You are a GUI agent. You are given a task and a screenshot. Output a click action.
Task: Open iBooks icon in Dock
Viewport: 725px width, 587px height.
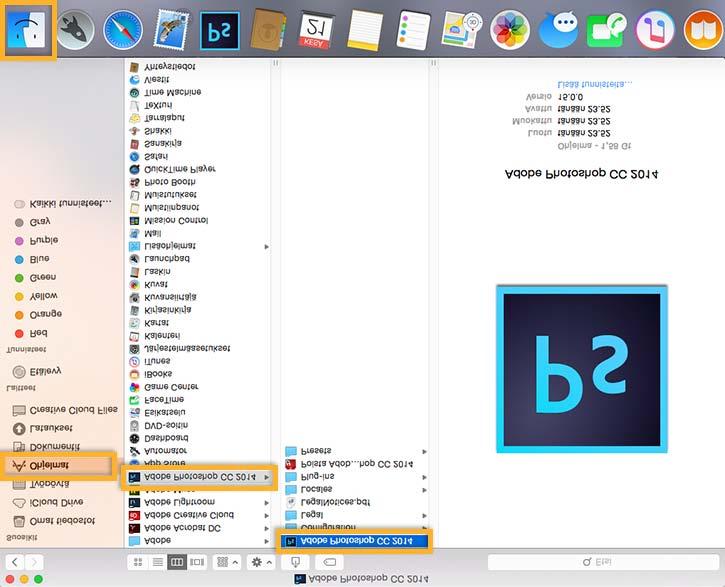[x=703, y=31]
